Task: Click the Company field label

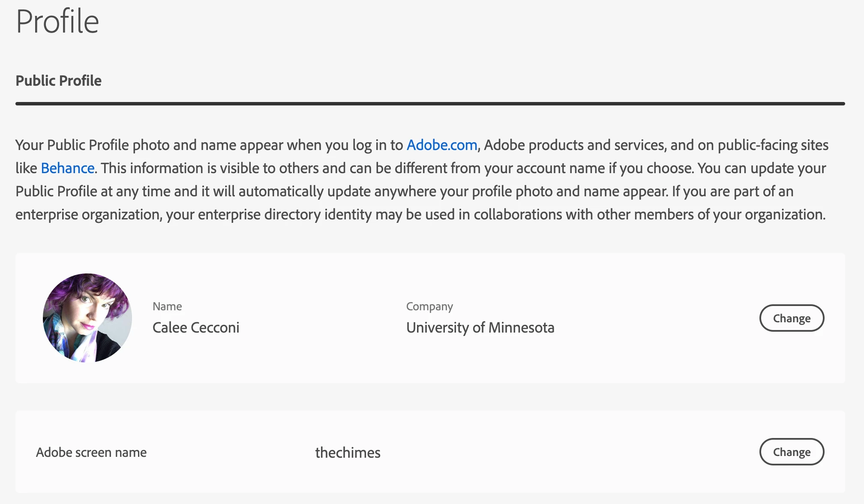Action: [x=429, y=306]
